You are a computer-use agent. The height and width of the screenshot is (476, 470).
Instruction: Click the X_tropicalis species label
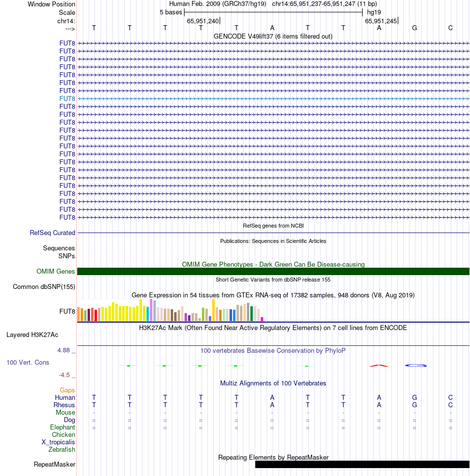tap(58, 442)
